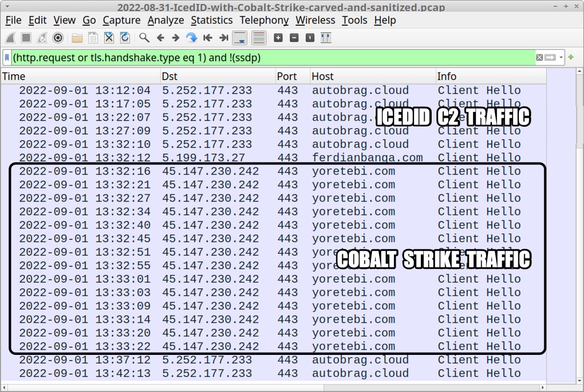Jump to the first packet
584x392 pixels.
pyautogui.click(x=207, y=38)
